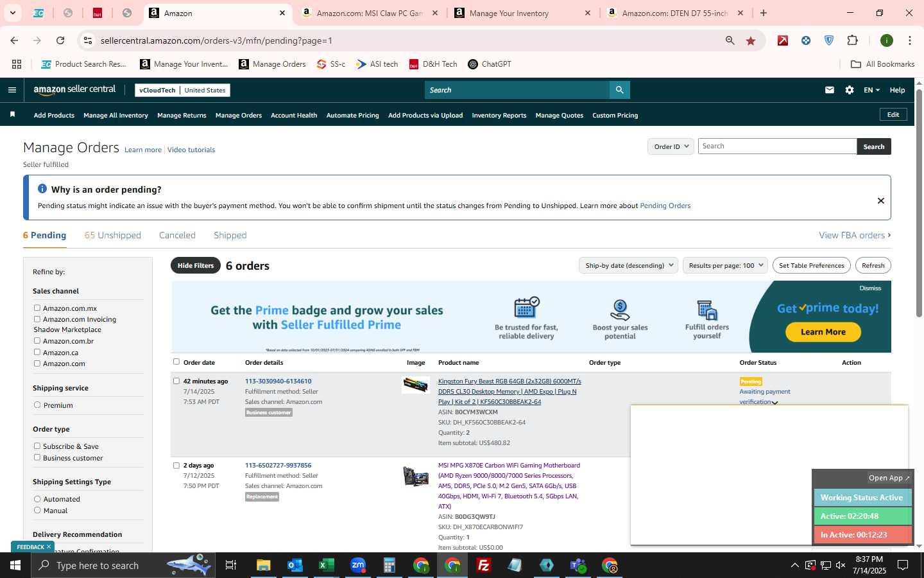The image size is (924, 578).
Task: Click the bookmark flag icon in navigation bar
Action: pos(12,115)
